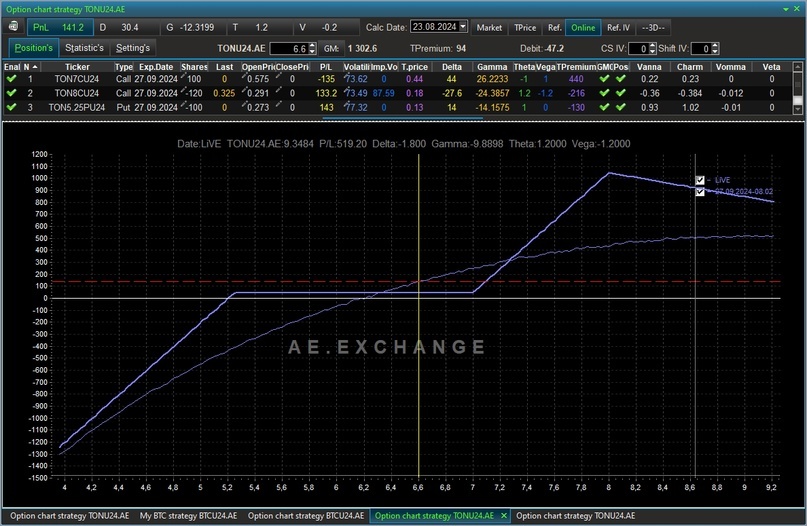The image size is (807, 526).
Task: Toggle Pos checkmark in TON5.25PU24 row
Action: (x=621, y=107)
